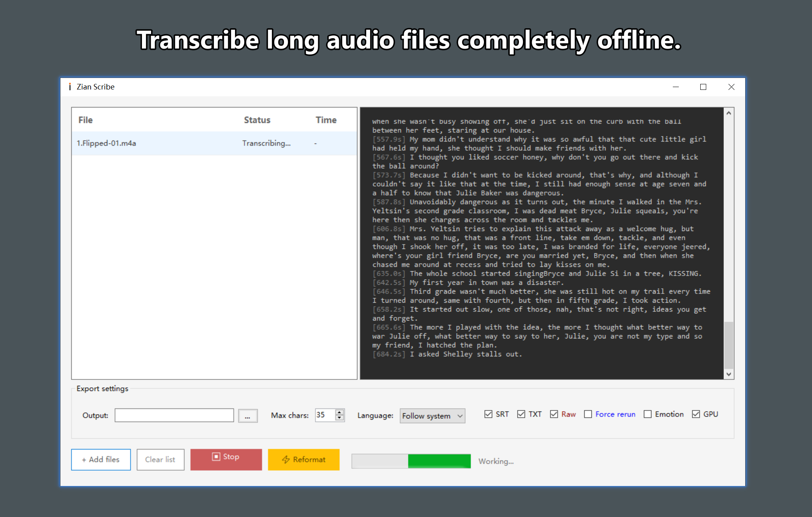Click the transcript scrollbar up arrow
Screen dimensions: 812x517
(x=729, y=113)
